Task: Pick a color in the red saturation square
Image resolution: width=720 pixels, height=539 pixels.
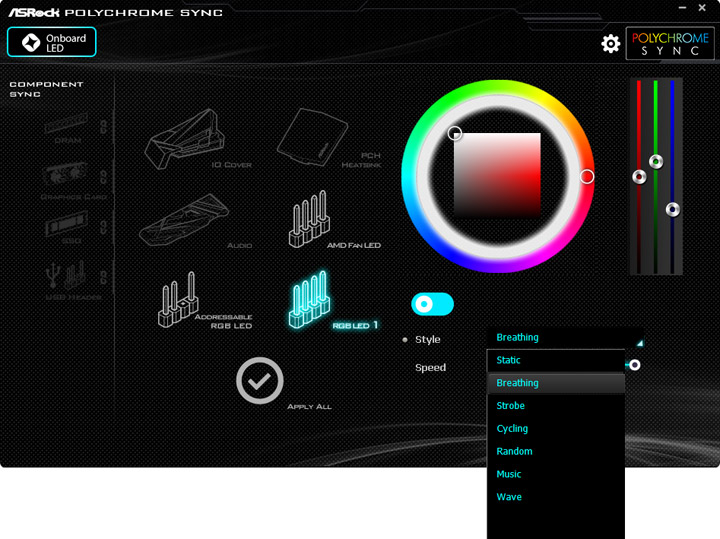Action: click(x=497, y=175)
